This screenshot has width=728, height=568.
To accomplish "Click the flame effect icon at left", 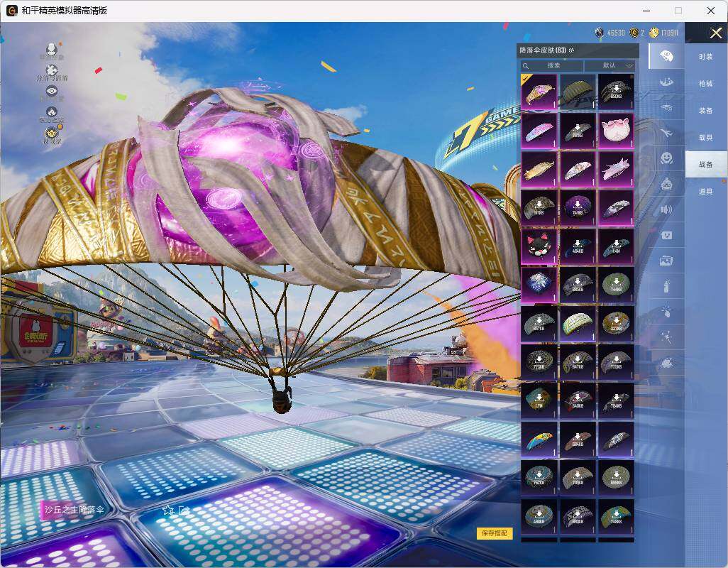I will point(52,112).
